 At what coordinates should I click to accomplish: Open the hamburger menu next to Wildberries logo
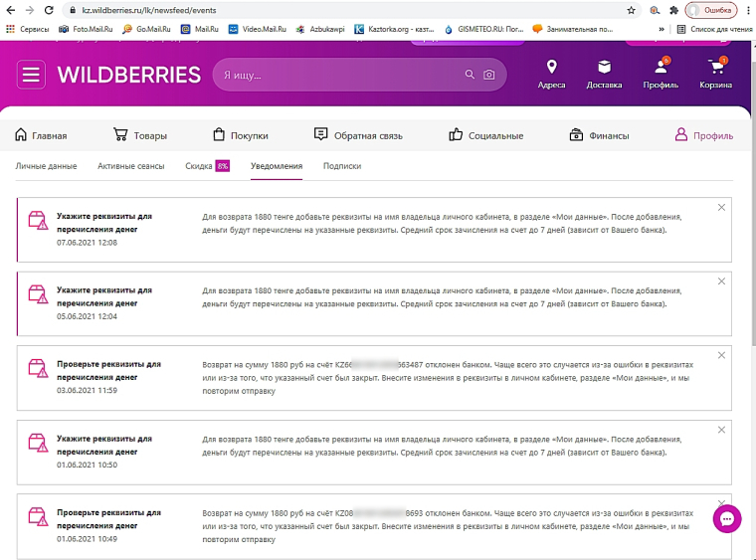(x=31, y=75)
